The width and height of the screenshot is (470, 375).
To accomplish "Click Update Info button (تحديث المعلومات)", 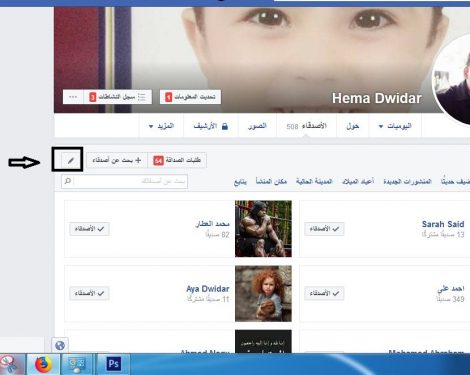I will [190, 97].
